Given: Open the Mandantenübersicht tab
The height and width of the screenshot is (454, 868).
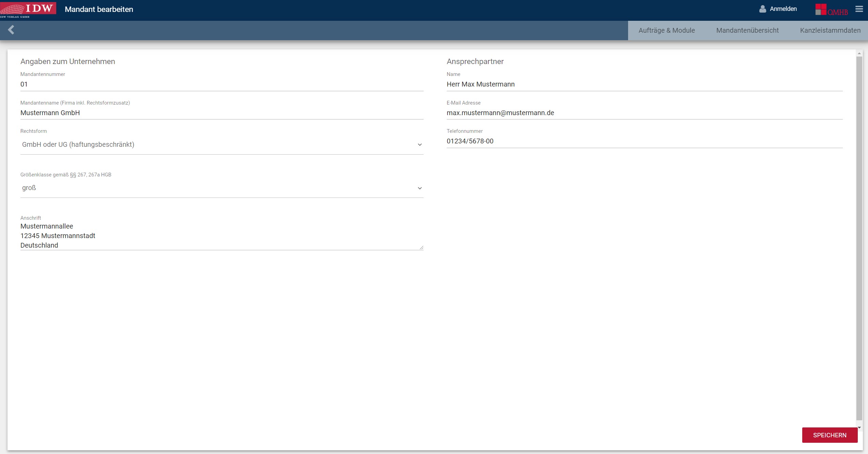Looking at the screenshot, I should coord(747,30).
